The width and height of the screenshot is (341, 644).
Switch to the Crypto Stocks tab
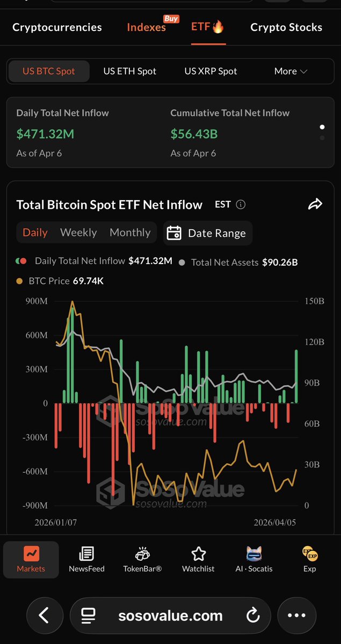[286, 27]
